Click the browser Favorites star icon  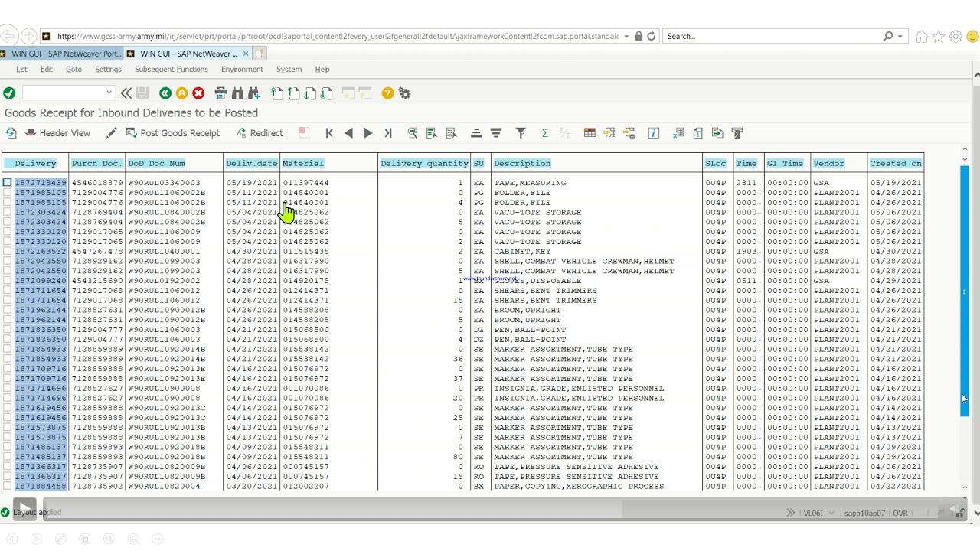(939, 36)
